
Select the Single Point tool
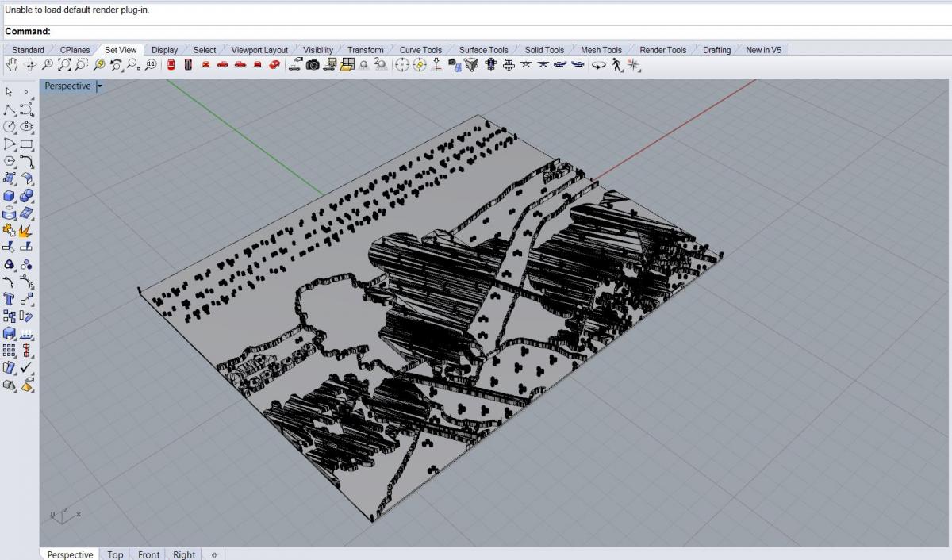click(x=27, y=92)
